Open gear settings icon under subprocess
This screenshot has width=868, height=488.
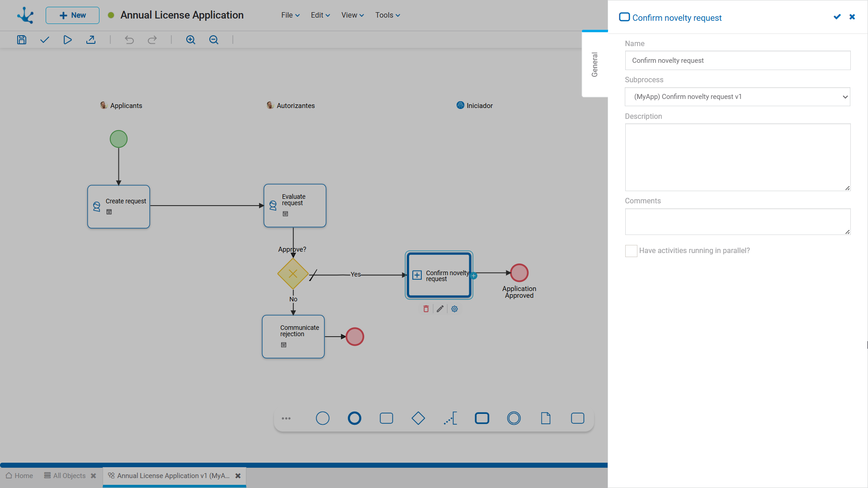click(x=455, y=309)
